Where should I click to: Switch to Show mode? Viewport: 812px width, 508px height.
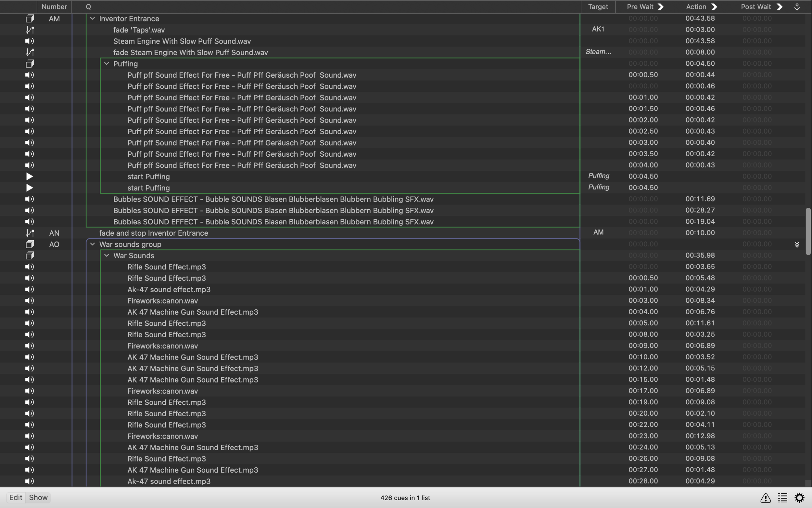38,498
